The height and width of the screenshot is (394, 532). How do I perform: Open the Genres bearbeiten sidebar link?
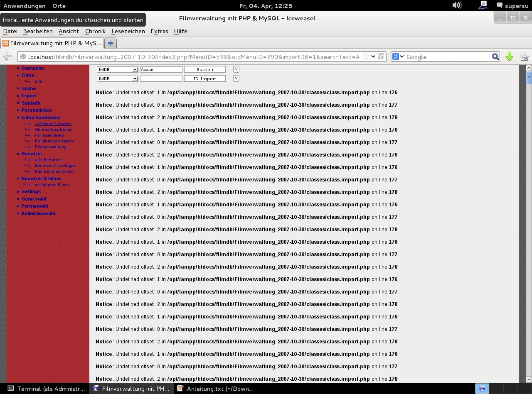(54, 130)
